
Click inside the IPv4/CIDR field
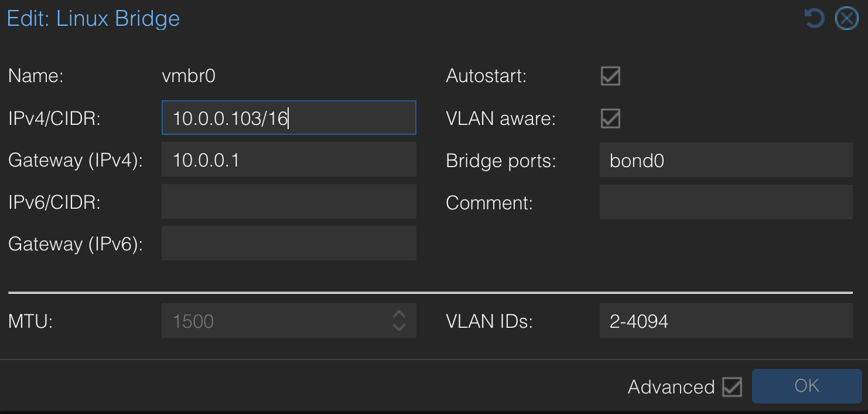coord(288,118)
